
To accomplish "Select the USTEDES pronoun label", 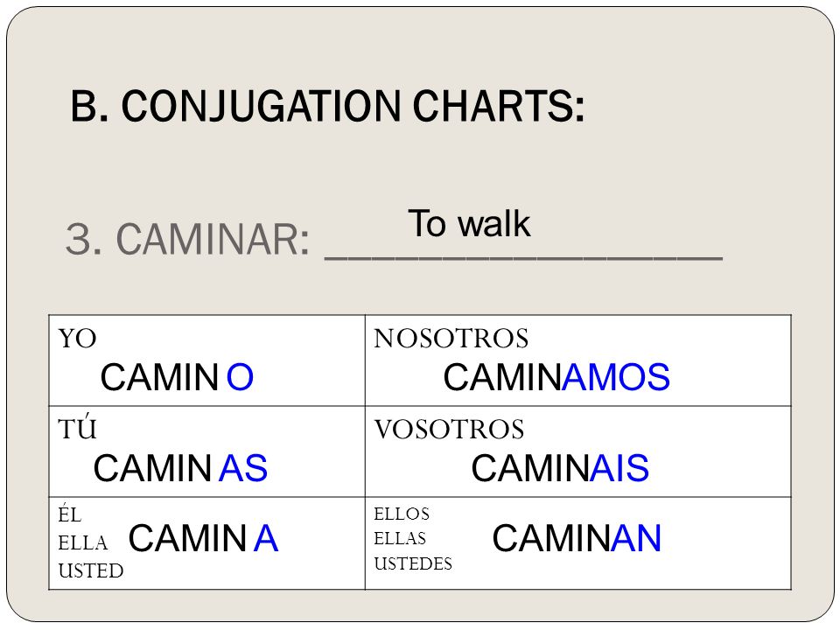I will coord(413,563).
